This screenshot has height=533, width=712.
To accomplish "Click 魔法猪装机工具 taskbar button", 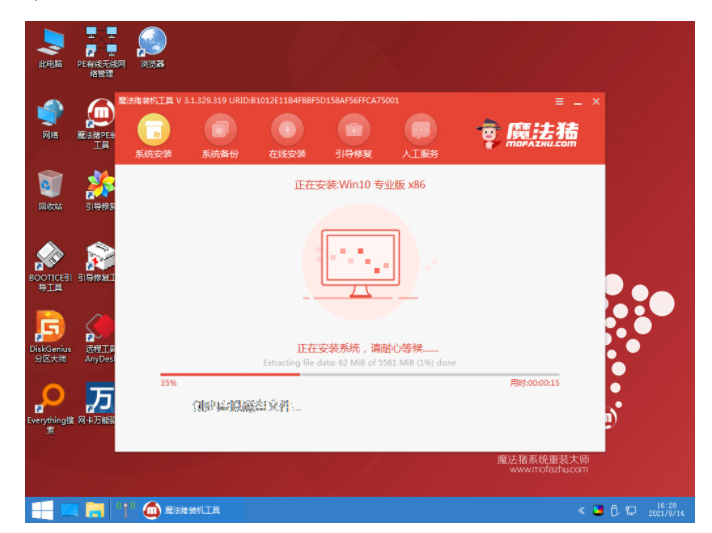I will coord(183,510).
